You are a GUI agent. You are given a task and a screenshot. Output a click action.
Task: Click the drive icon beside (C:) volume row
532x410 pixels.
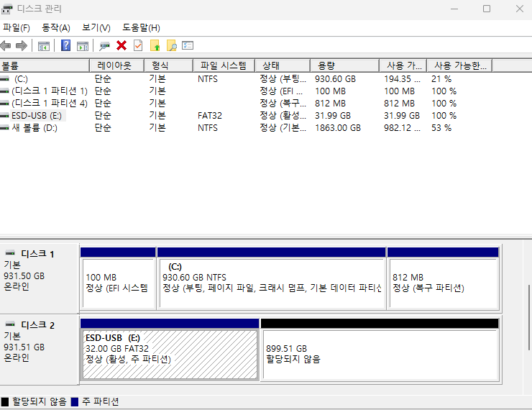pyautogui.click(x=5, y=79)
